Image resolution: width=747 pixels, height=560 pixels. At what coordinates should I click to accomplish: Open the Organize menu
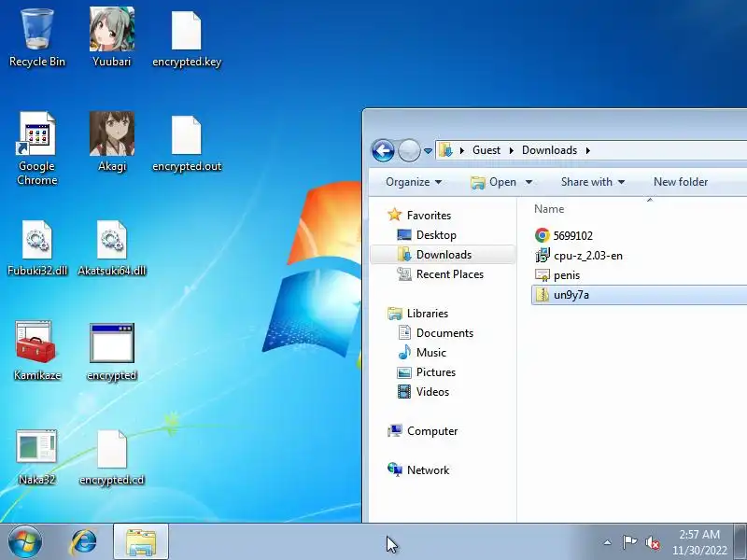[x=414, y=182]
